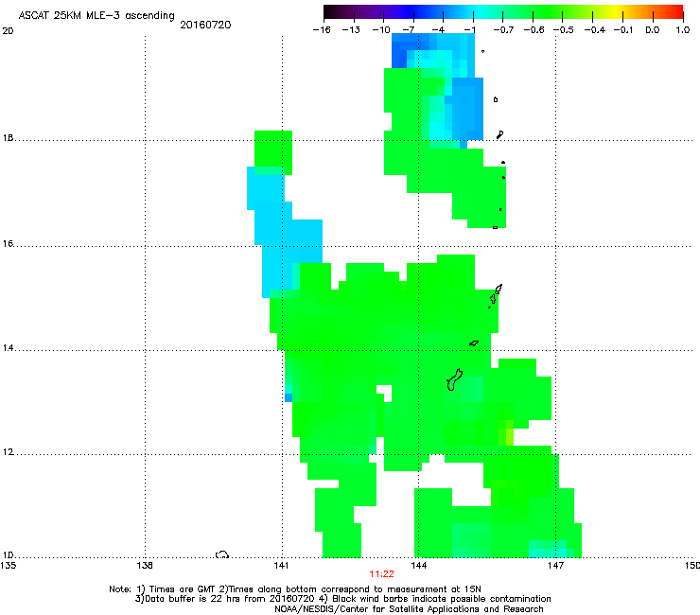Click the latitude 14 axis label
The width and height of the screenshot is (700, 615).
coord(8,348)
